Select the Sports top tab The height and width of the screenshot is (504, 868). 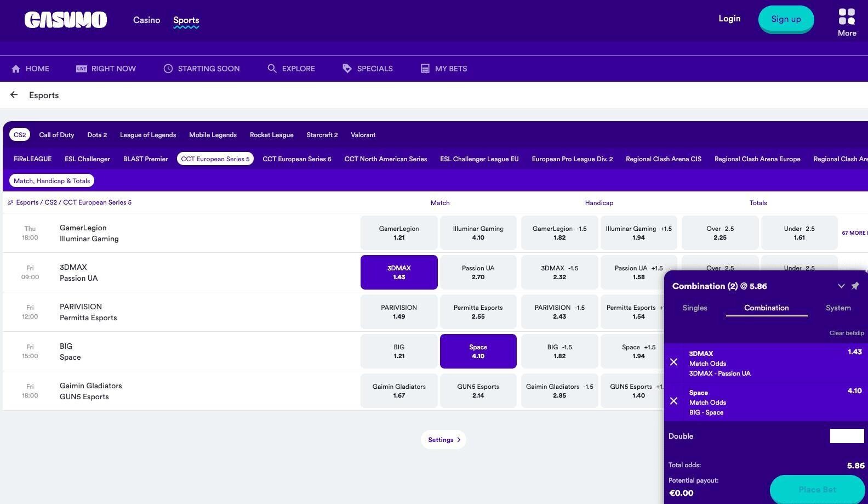coord(186,20)
